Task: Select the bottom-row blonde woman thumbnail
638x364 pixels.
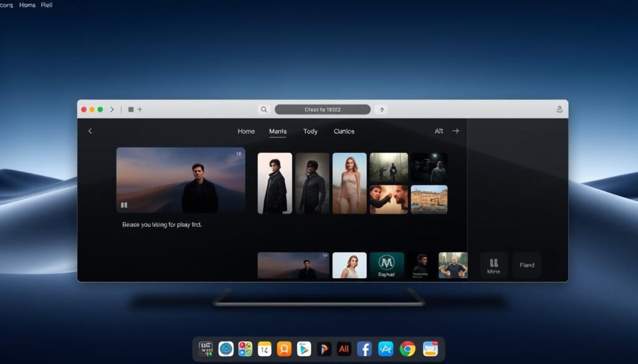Action: 350,265
